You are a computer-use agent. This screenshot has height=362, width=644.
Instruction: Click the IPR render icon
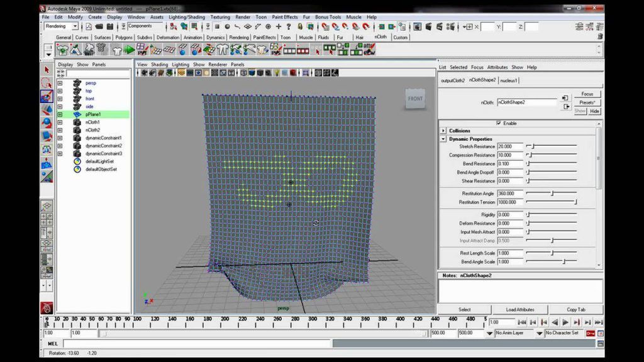tap(440, 26)
